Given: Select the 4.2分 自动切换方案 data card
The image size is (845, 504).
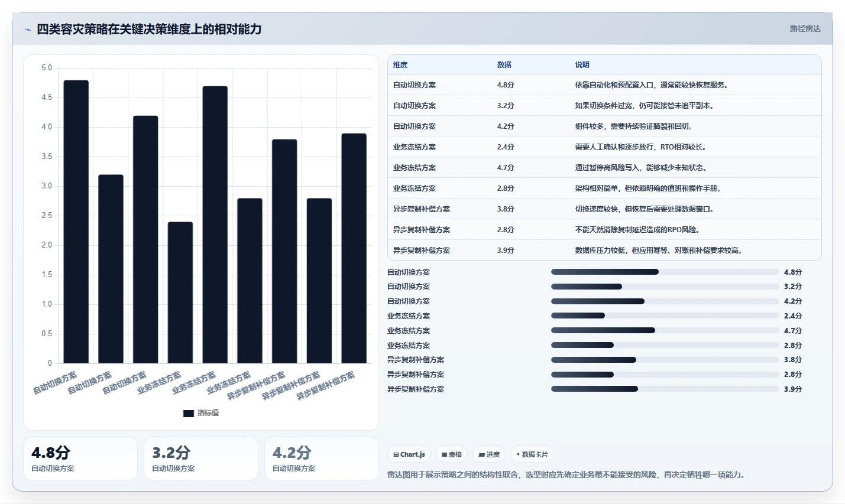Looking at the screenshot, I should click(322, 459).
